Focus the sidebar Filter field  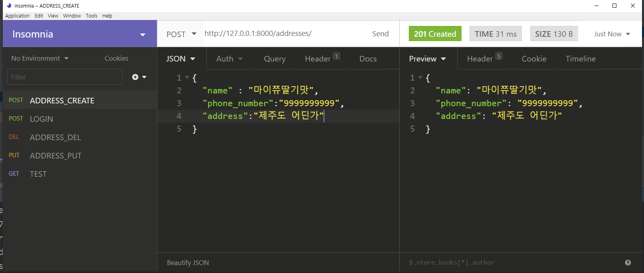point(65,77)
